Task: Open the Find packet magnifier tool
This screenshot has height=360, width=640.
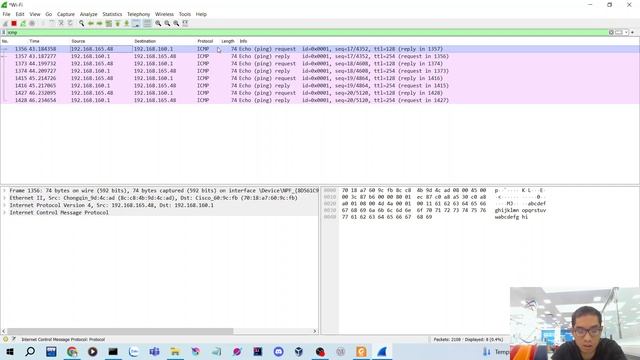Action: coord(82,24)
